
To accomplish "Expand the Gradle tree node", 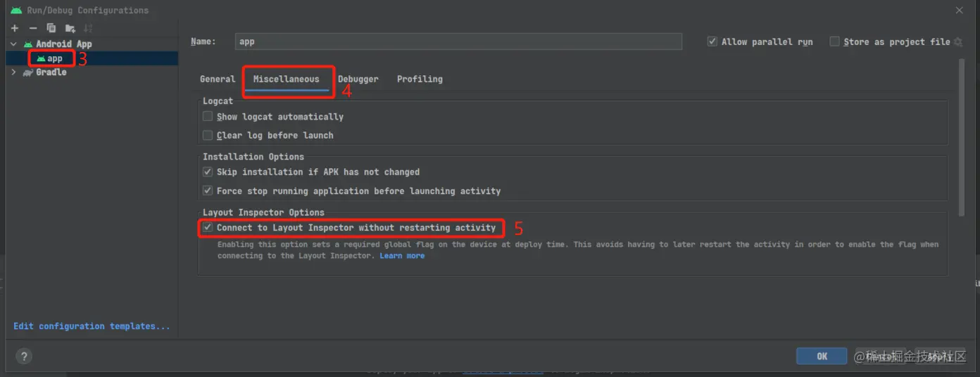I will click(13, 72).
